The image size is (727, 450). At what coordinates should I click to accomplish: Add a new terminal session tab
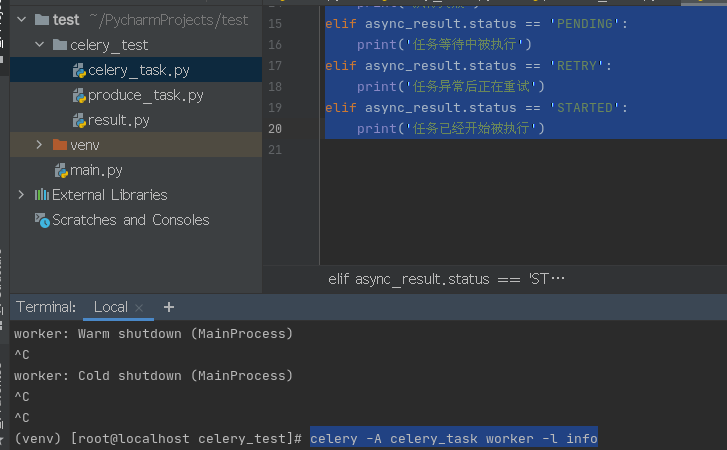(x=169, y=307)
